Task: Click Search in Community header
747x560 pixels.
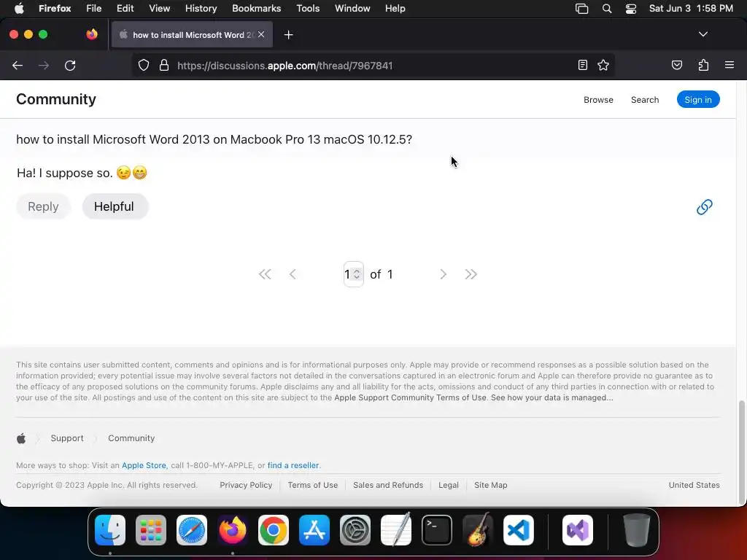Action: click(645, 99)
